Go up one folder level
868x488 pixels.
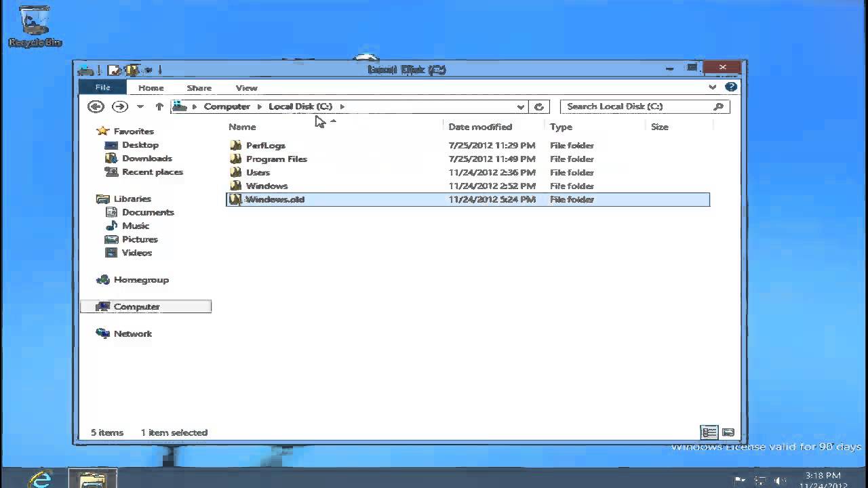159,106
